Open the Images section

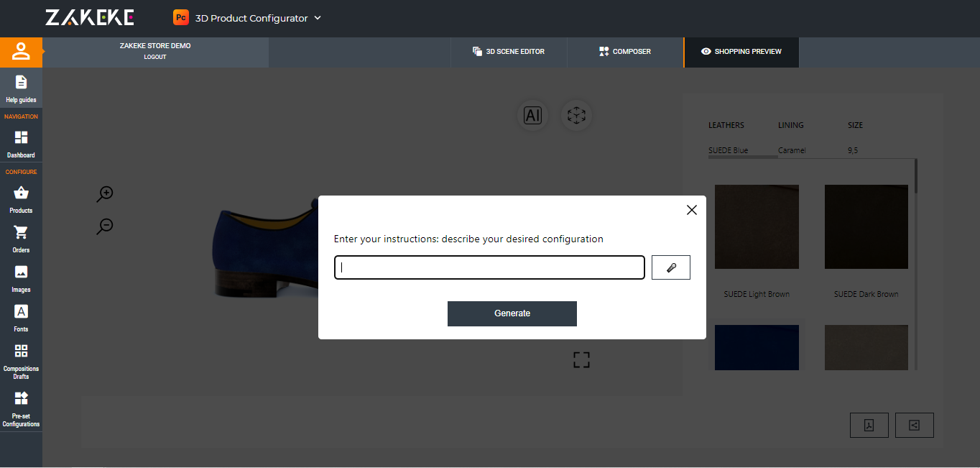point(21,278)
